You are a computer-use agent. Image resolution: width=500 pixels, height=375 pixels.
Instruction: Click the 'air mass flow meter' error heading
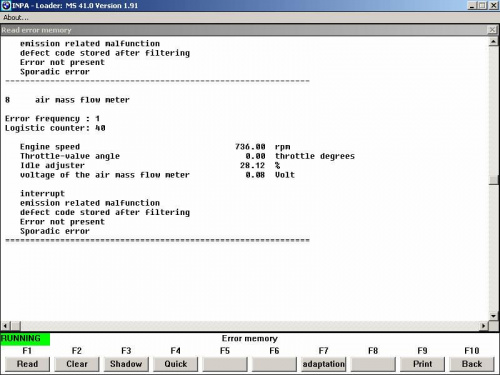[82, 100]
